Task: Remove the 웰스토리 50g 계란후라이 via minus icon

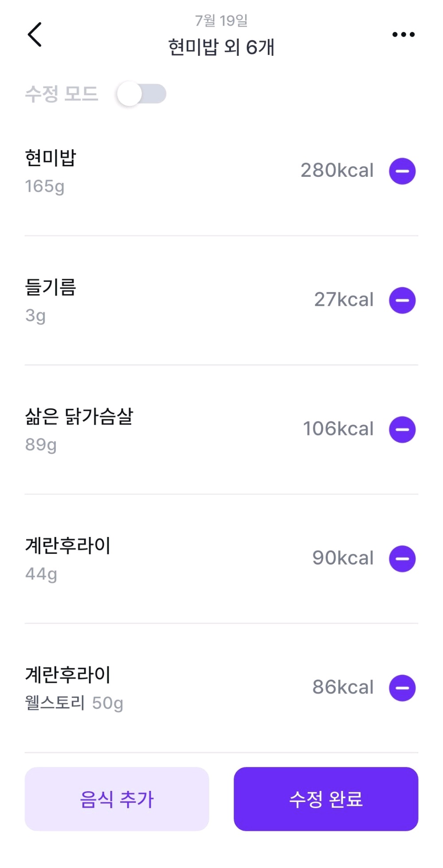Action: (x=402, y=688)
